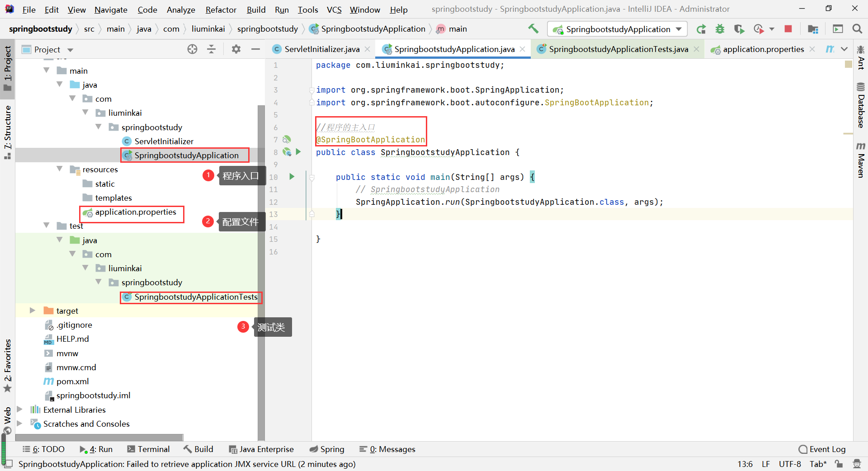This screenshot has width=868, height=471.
Task: Click the Project panel horizontal scrollbar
Action: [x=99, y=437]
